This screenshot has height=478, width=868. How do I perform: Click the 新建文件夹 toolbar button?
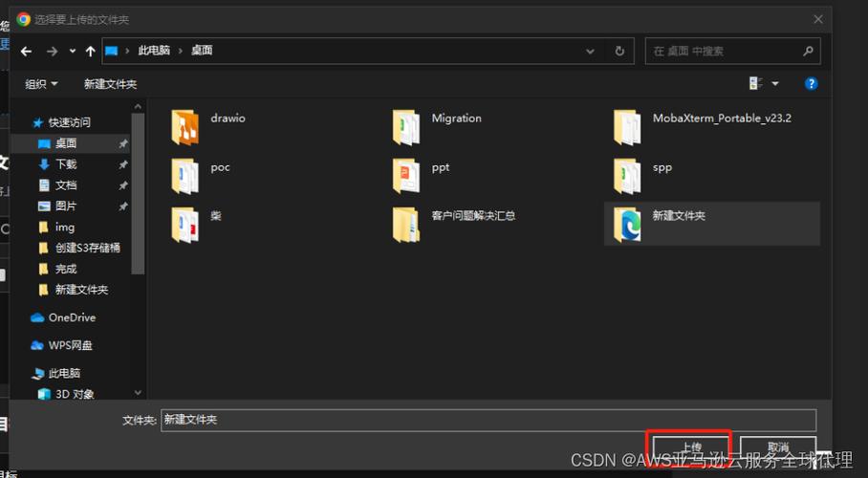coord(110,84)
